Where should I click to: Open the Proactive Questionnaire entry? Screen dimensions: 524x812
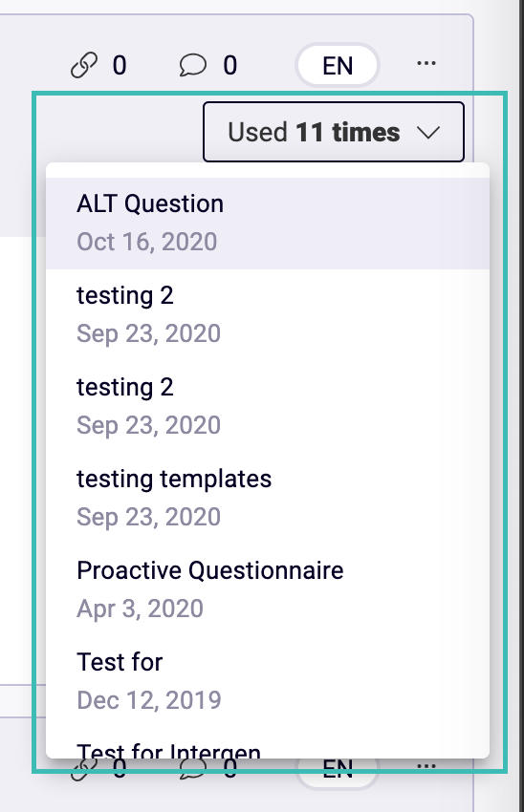(x=268, y=589)
